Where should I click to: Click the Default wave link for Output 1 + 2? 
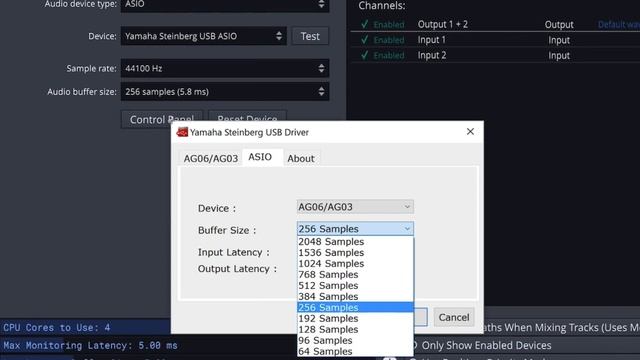tap(619, 24)
